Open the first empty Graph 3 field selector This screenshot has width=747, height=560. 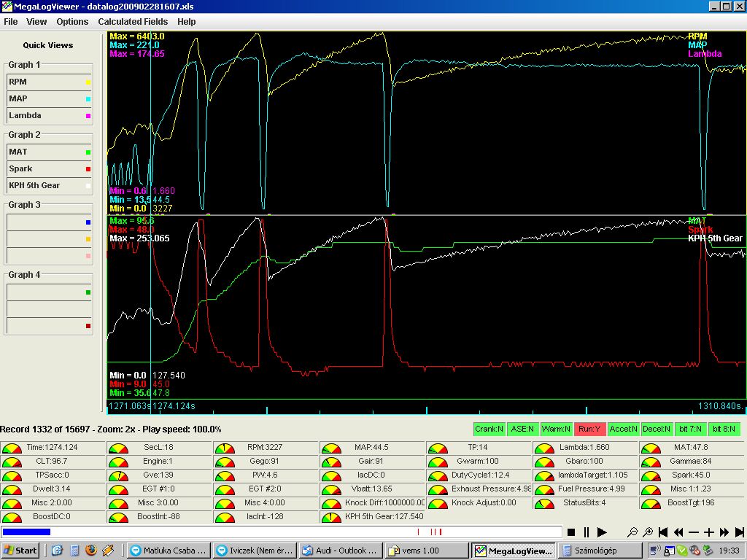coord(45,222)
